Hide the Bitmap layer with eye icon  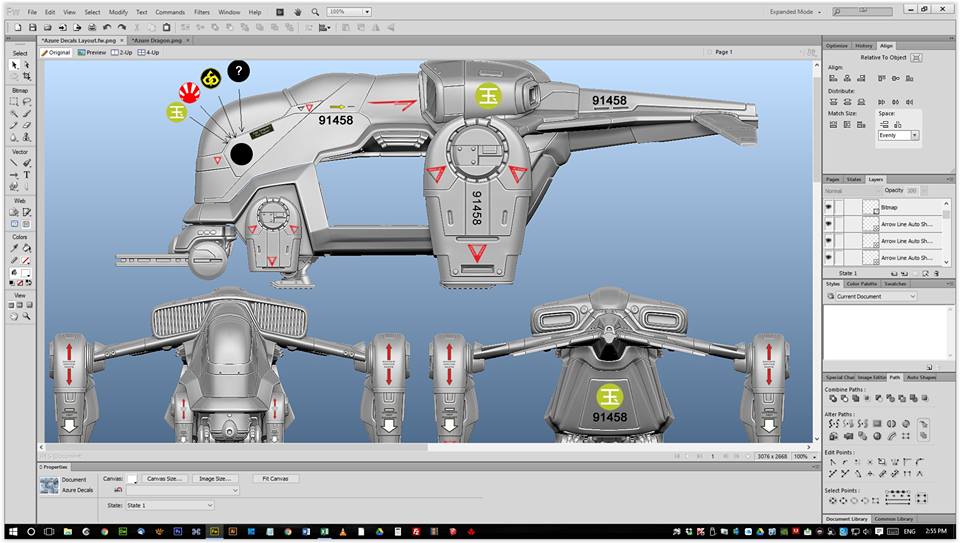[829, 205]
